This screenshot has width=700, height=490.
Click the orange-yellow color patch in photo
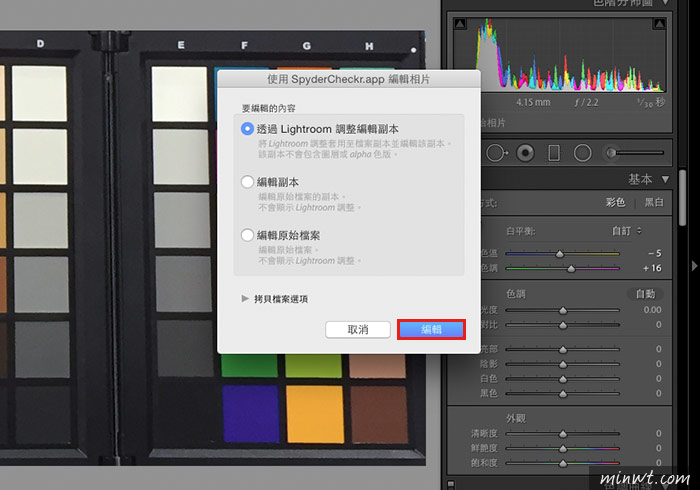pos(315,415)
